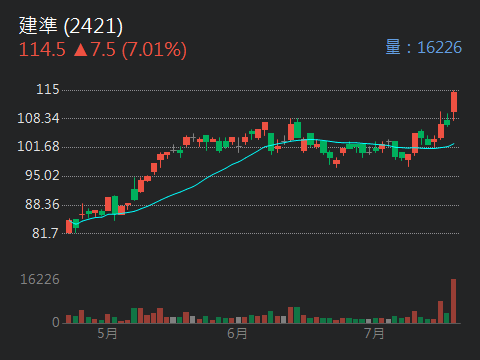Click the 115 price axis label

[x=48, y=89]
